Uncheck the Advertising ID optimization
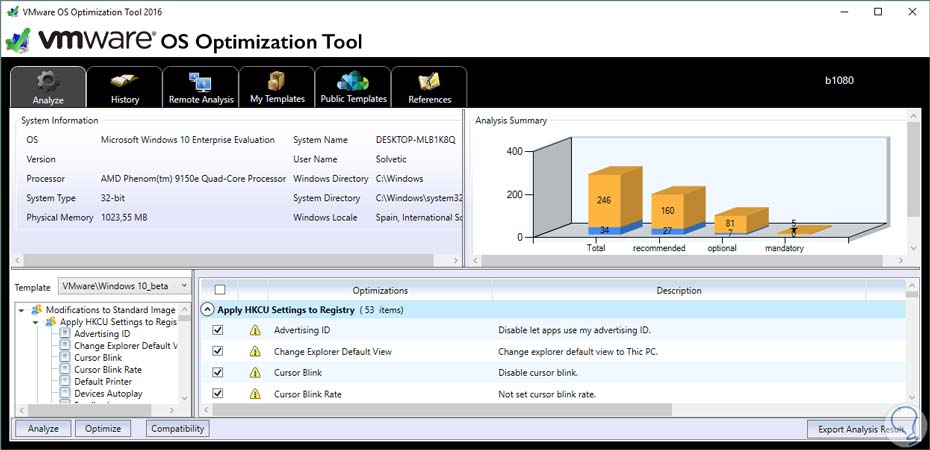 [218, 330]
